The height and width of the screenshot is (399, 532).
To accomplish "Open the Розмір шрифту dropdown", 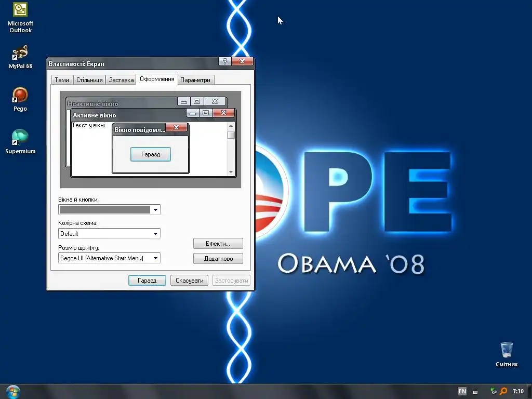I will click(109, 258).
